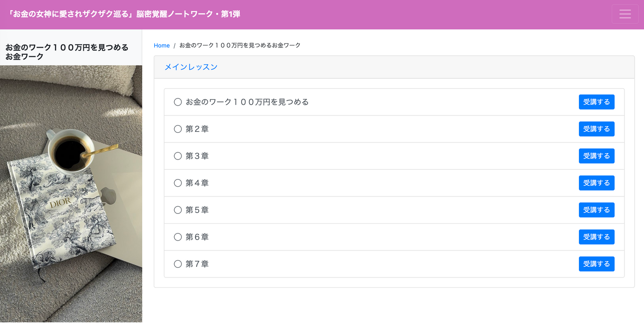Expand the メインレッスン section header

pos(191,67)
